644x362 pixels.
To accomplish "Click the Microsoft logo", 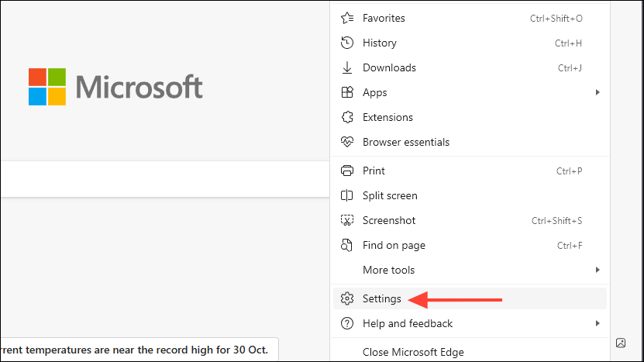I will coord(115,87).
